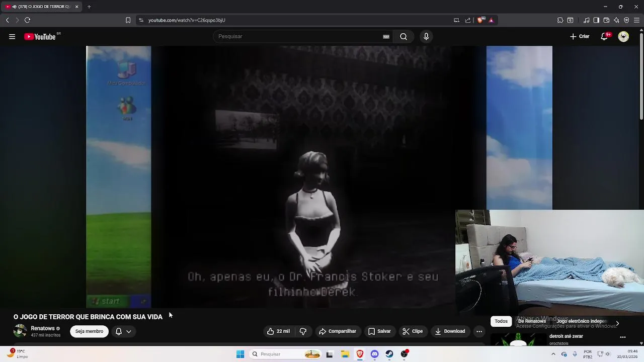Share this page via address bar icon
644x362 pixels.
(468, 20)
